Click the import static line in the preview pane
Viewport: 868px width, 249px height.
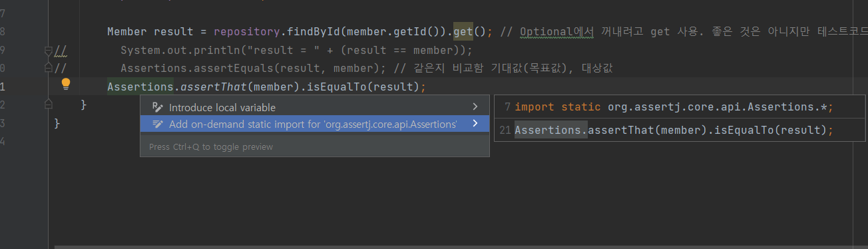[x=674, y=107]
